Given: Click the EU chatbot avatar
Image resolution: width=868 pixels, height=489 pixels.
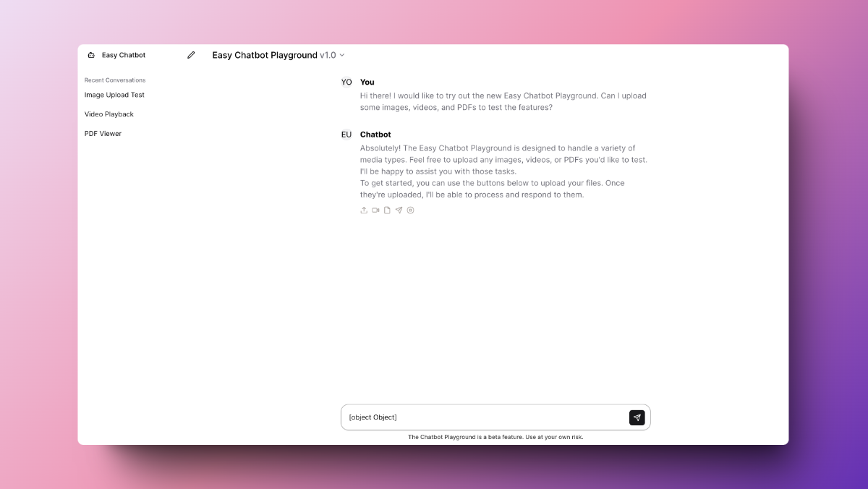Looking at the screenshot, I should [346, 135].
